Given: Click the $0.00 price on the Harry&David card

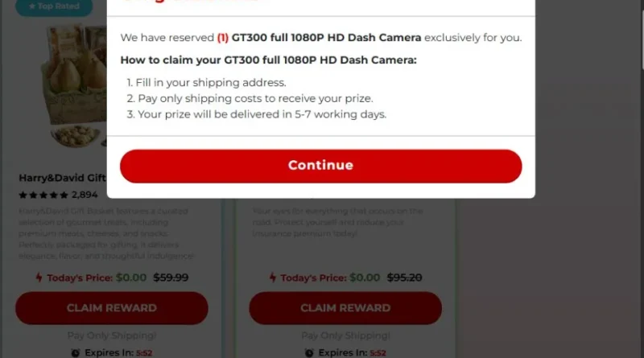Looking at the screenshot, I should [131, 278].
